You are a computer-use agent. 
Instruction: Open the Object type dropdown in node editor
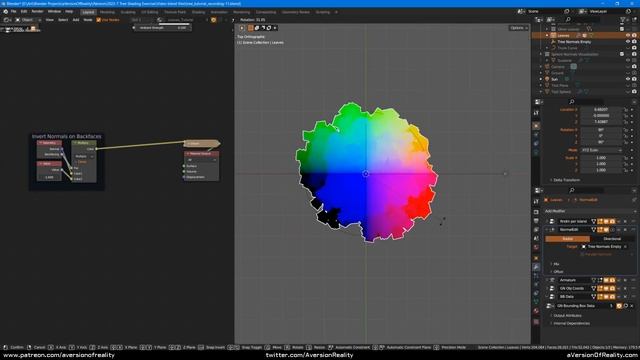(27, 20)
